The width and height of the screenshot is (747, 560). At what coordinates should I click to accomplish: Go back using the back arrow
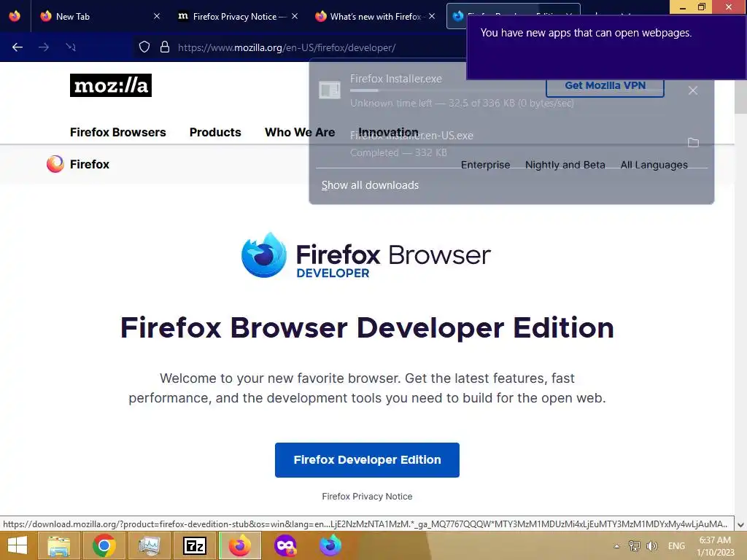[18, 47]
